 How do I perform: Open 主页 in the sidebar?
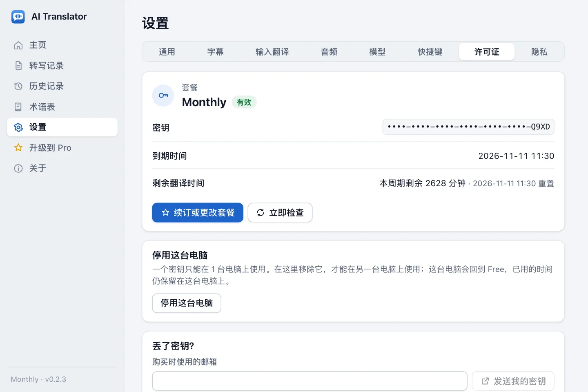[x=62, y=45]
